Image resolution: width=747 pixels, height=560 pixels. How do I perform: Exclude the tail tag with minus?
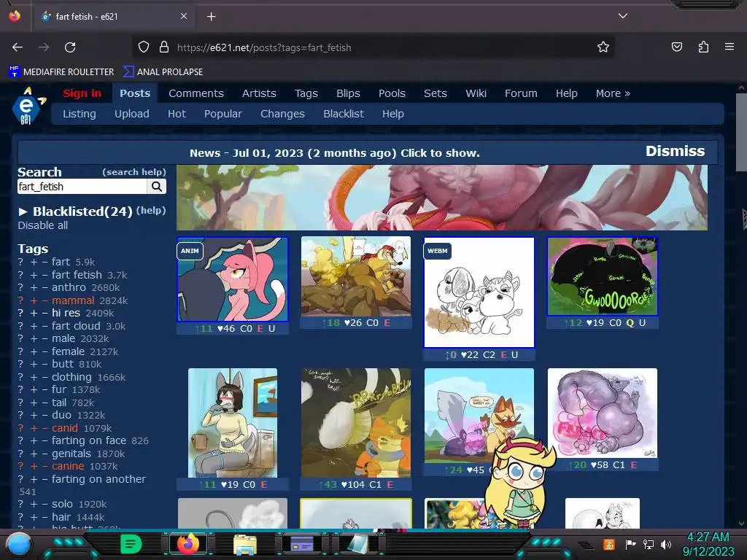point(44,402)
